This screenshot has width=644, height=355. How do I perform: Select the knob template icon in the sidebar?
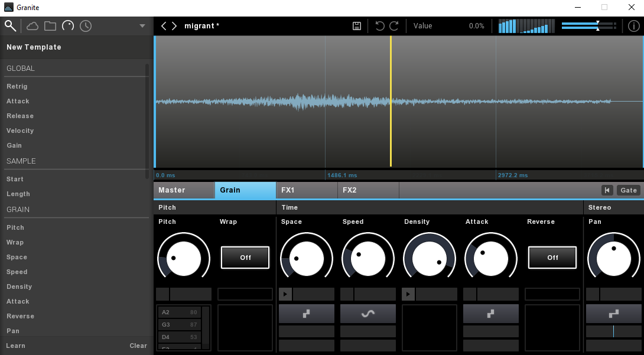point(68,26)
